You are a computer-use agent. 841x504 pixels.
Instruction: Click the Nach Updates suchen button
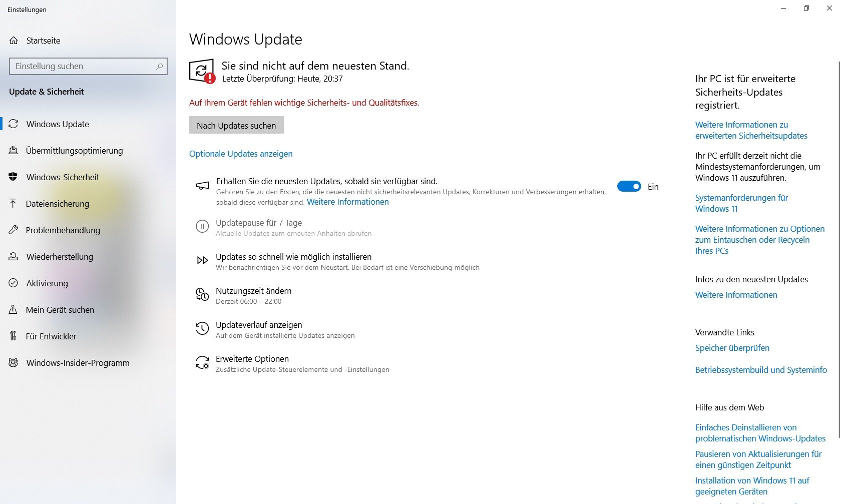coord(236,125)
